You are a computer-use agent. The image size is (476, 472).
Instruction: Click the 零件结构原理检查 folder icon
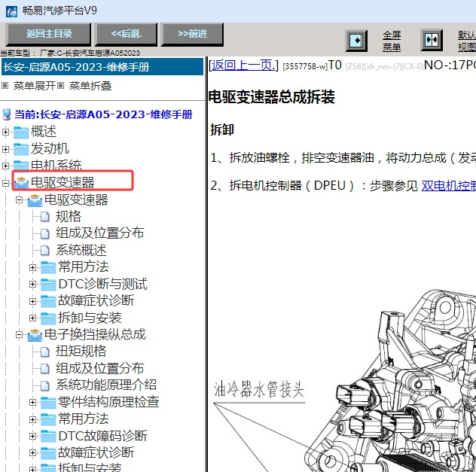pos(48,403)
